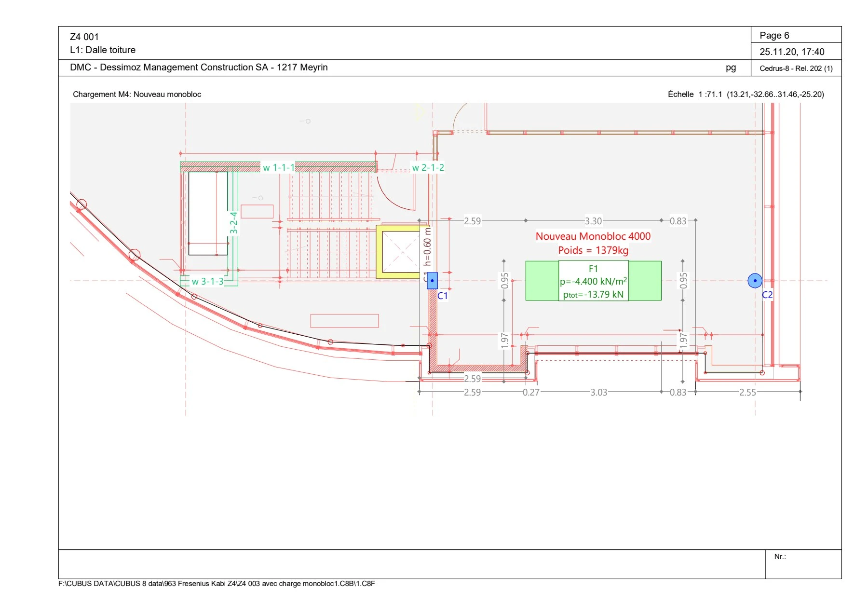Click the wall label w 3-1-3
This screenshot has height=614, width=868.
pos(208,281)
